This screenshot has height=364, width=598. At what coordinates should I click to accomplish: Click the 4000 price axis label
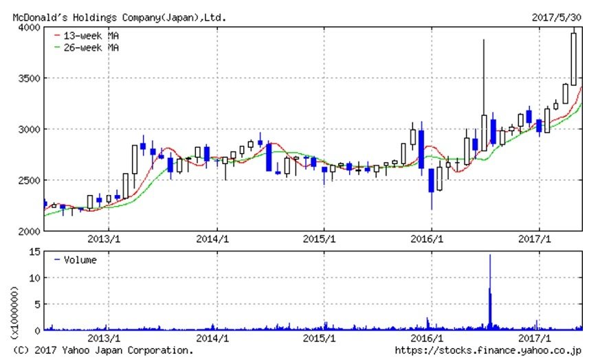point(27,27)
